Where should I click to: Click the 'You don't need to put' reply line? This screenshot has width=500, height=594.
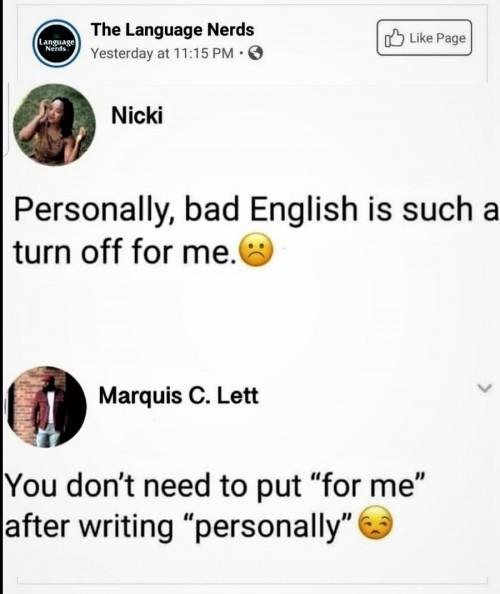215,486
